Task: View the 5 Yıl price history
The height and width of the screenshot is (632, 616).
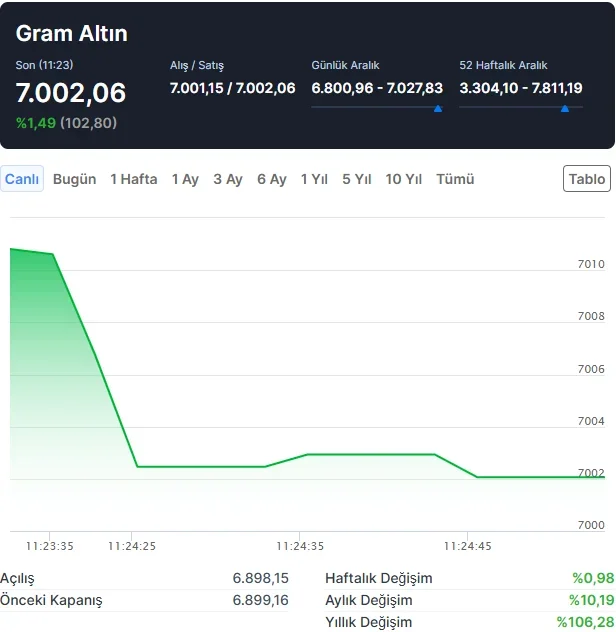Action: 357,179
